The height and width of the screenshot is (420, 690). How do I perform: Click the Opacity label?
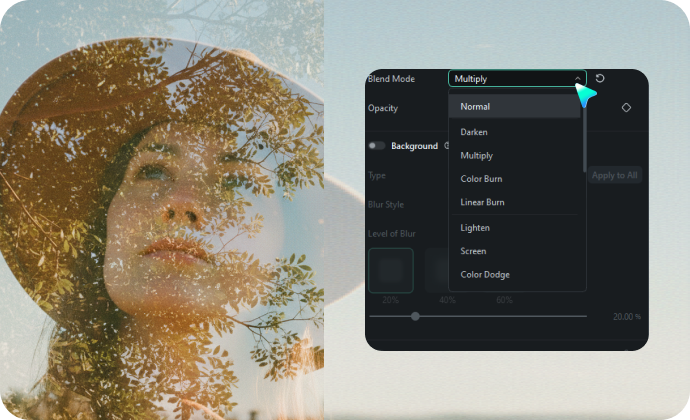coord(383,108)
